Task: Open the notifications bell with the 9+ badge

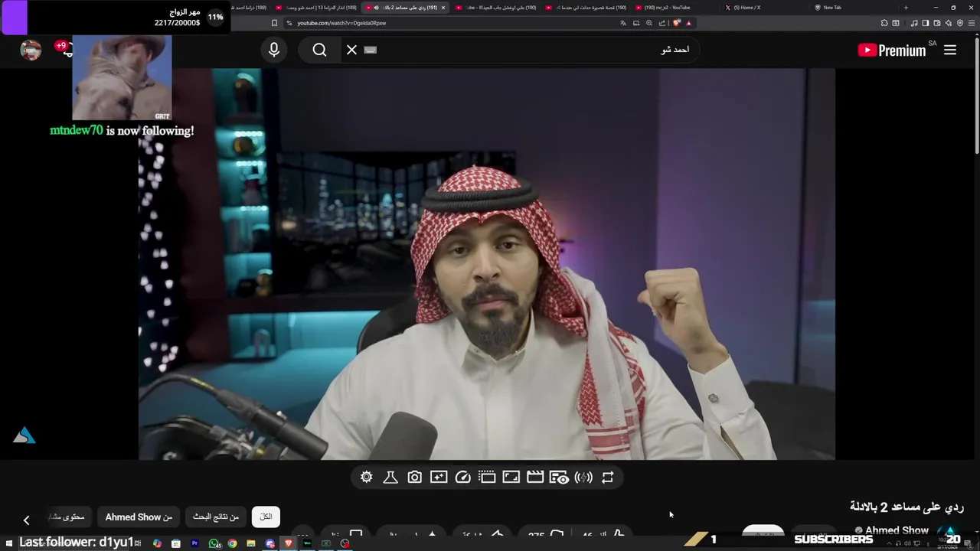Action: (66, 49)
